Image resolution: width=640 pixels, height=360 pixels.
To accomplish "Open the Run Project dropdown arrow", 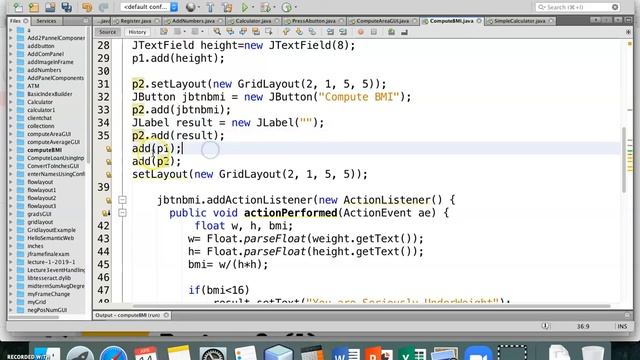I will [252, 7].
